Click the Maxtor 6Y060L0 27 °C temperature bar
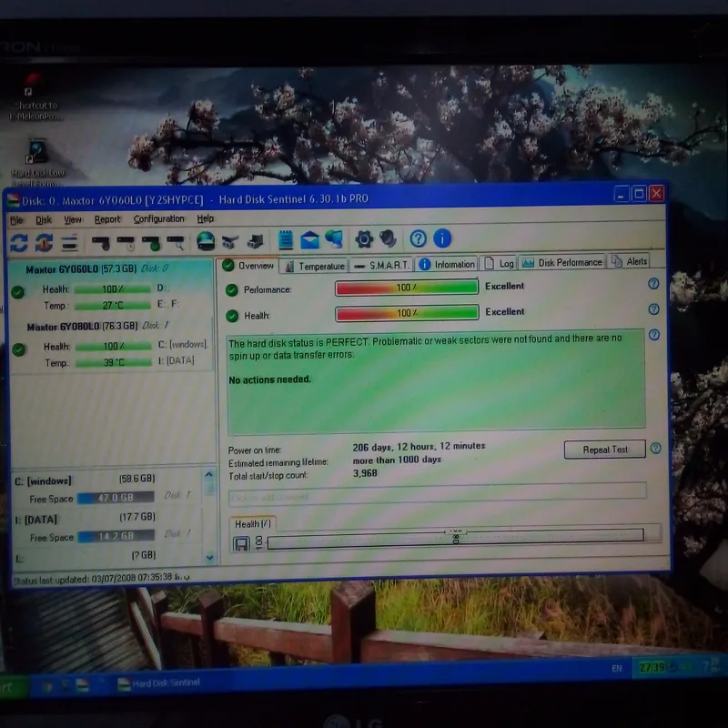Image resolution: width=728 pixels, height=728 pixels. coord(113,306)
